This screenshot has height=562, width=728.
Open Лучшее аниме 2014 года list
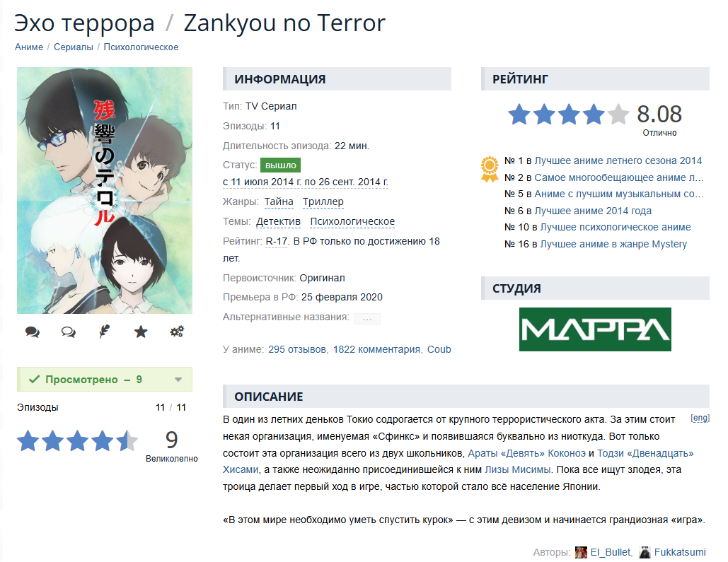pyautogui.click(x=593, y=211)
